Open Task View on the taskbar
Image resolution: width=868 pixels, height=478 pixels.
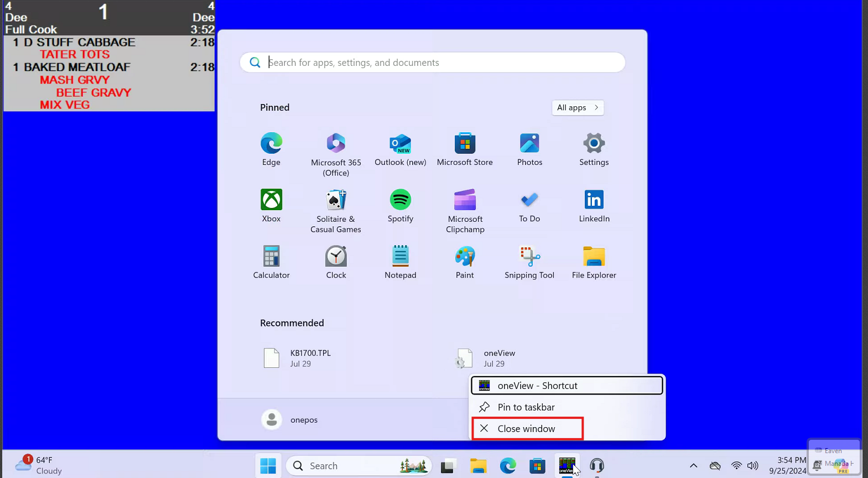448,466
